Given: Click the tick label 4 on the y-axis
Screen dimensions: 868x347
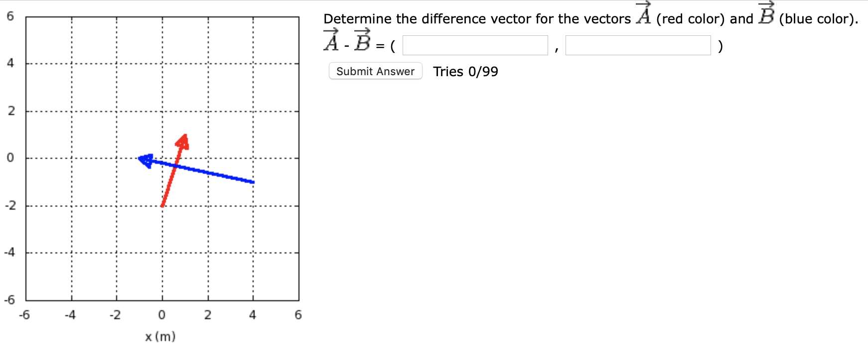Looking at the screenshot, I should [10, 63].
